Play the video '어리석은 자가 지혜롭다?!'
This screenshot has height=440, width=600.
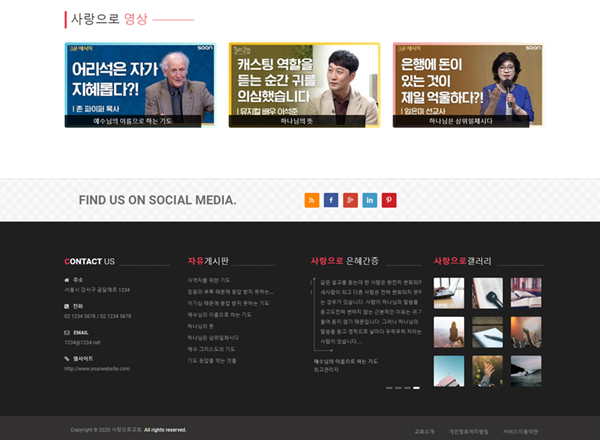[139, 85]
